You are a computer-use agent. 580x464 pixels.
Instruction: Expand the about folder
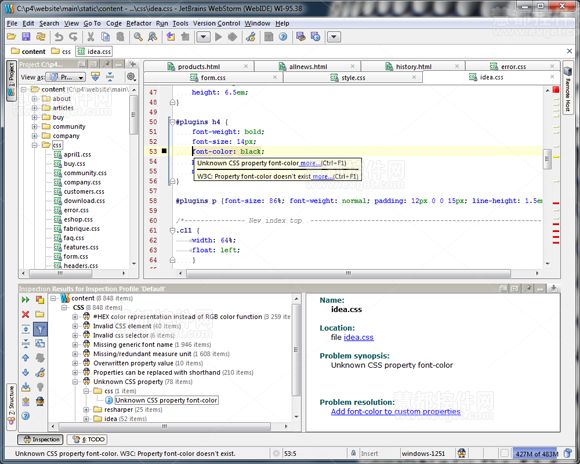pyautogui.click(x=34, y=99)
